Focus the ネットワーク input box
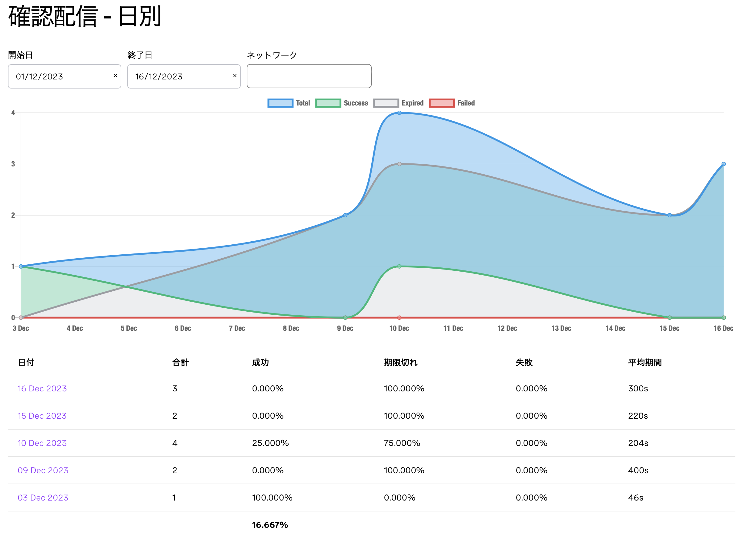The width and height of the screenshot is (756, 536). coord(309,76)
